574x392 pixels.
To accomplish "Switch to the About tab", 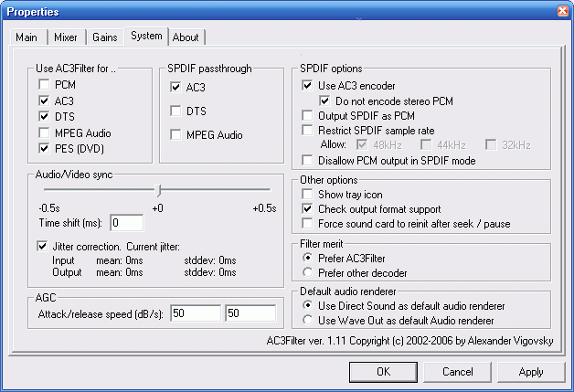I will pos(186,37).
